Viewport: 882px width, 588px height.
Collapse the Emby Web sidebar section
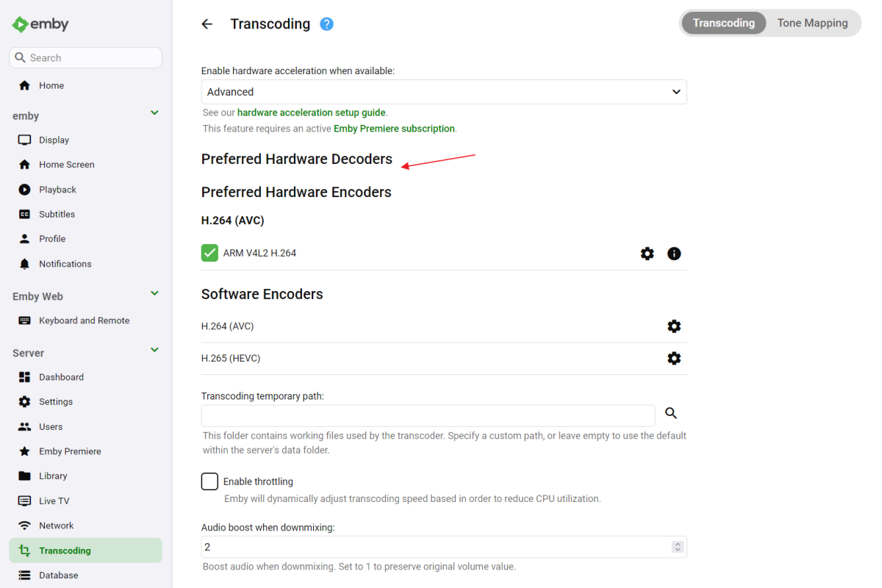click(x=154, y=294)
